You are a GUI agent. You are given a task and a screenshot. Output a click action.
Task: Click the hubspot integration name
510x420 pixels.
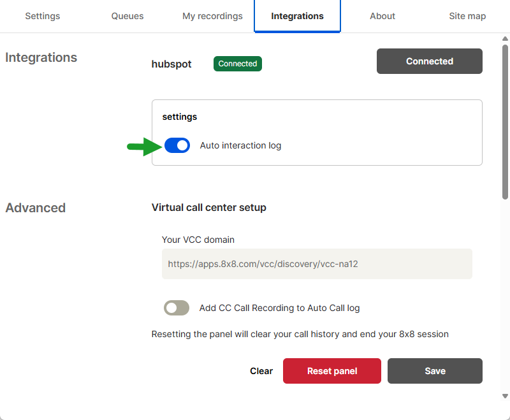click(x=171, y=64)
